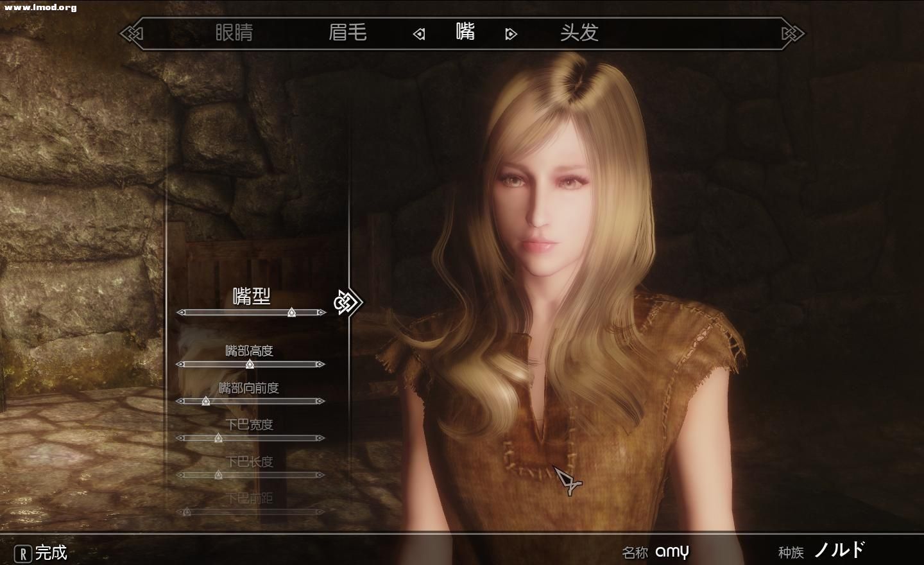This screenshot has height=565, width=924.
Task: Select the 下巴宽度 slider handle
Action: (x=218, y=438)
